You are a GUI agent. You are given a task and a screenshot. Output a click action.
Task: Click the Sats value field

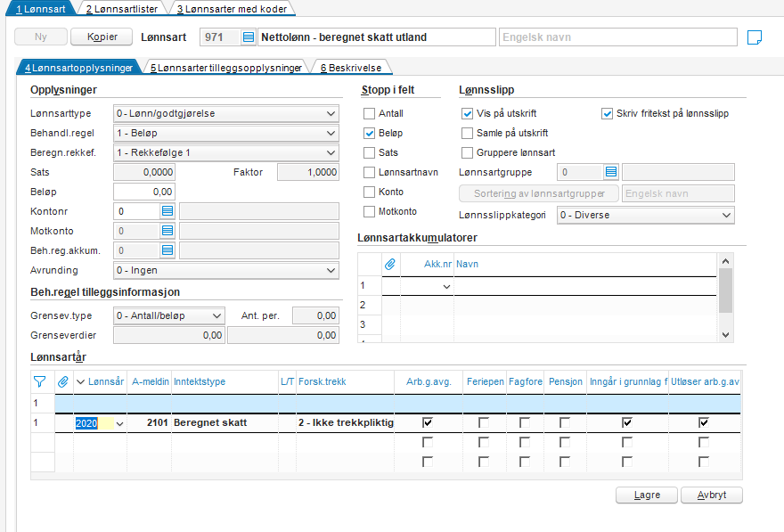tap(144, 172)
